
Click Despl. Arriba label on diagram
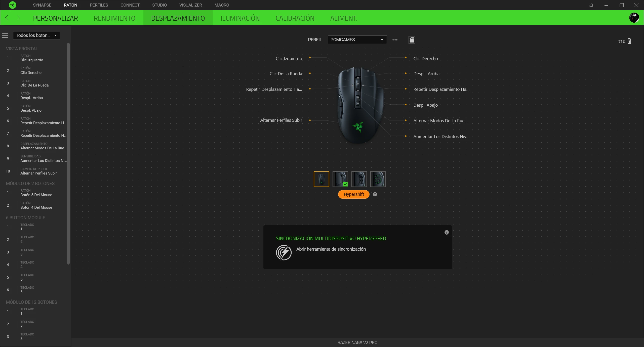[x=426, y=74]
